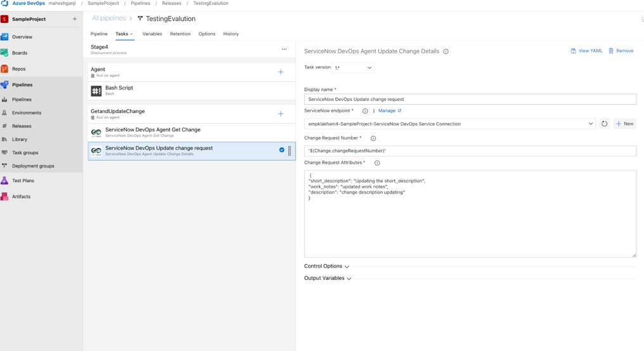Image resolution: width=644 pixels, height=351 pixels.
Task: Select the GetandUpdateChange job row
Action: point(192,114)
